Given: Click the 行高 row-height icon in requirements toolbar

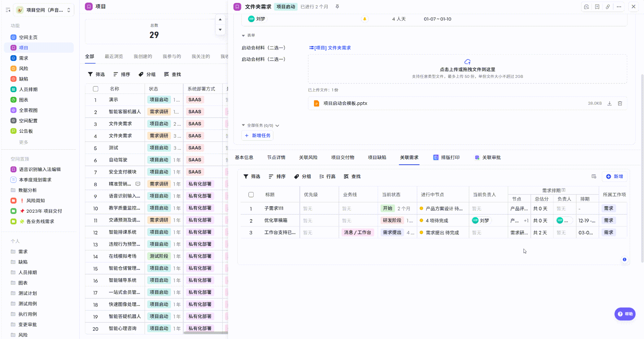Looking at the screenshot, I should pyautogui.click(x=321, y=176).
